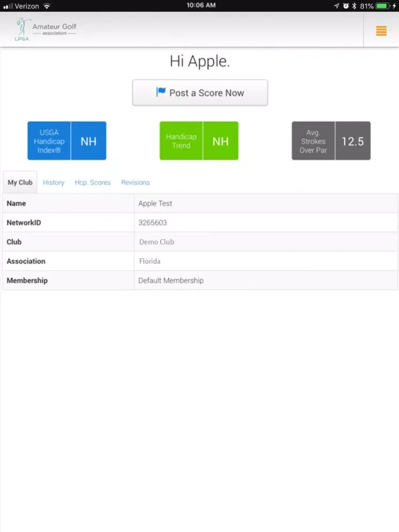Click the Default Membership value

(171, 280)
